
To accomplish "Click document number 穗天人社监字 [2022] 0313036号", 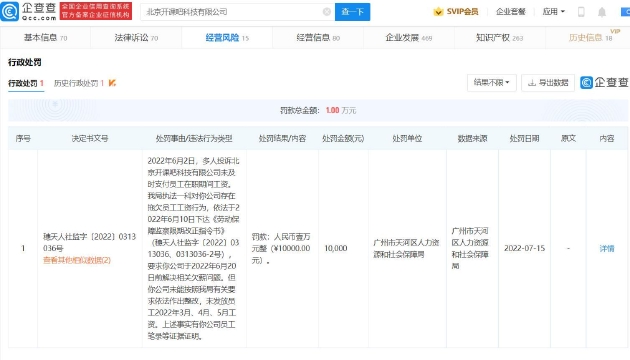I will [89, 242].
